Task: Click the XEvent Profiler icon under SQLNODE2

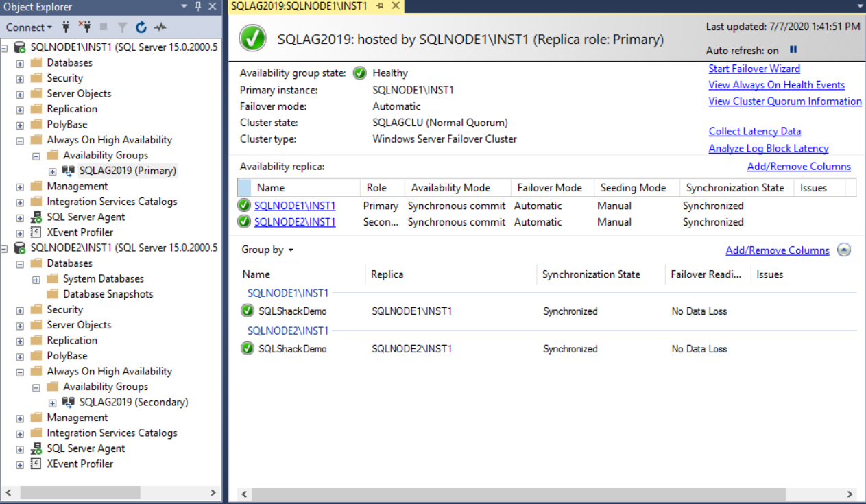Action: pos(36,464)
